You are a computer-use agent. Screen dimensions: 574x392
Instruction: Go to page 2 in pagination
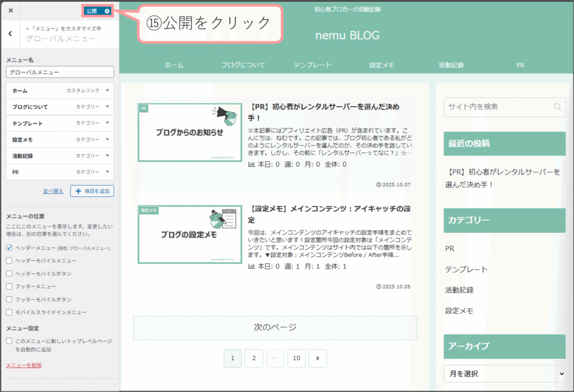(253, 358)
